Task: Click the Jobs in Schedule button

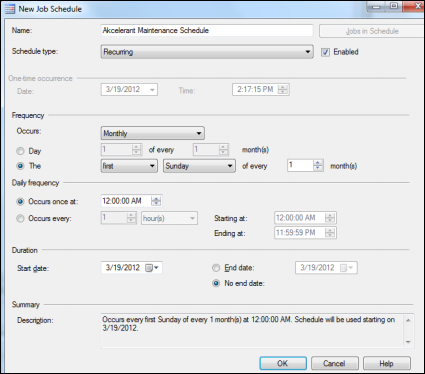Action: pyautogui.click(x=372, y=31)
